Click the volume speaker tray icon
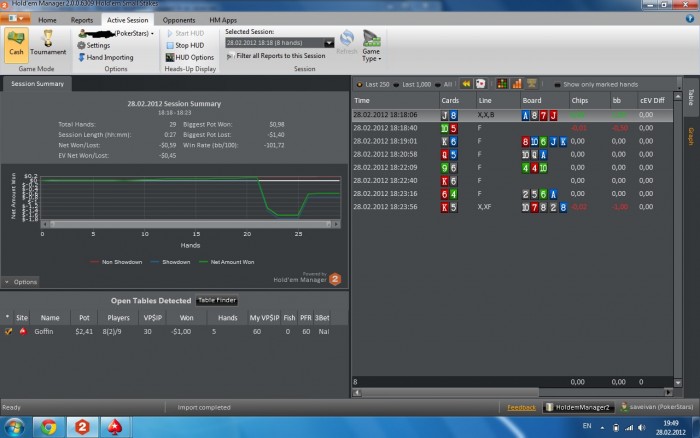 tap(642, 428)
